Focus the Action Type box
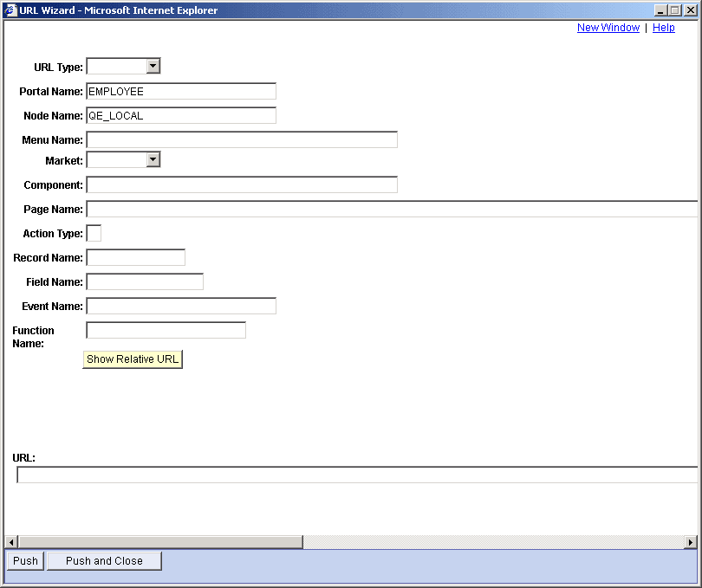This screenshot has width=702, height=588. click(x=93, y=232)
